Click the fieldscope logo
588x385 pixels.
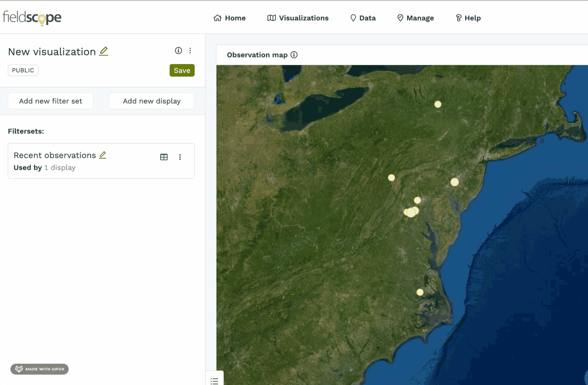tap(32, 18)
